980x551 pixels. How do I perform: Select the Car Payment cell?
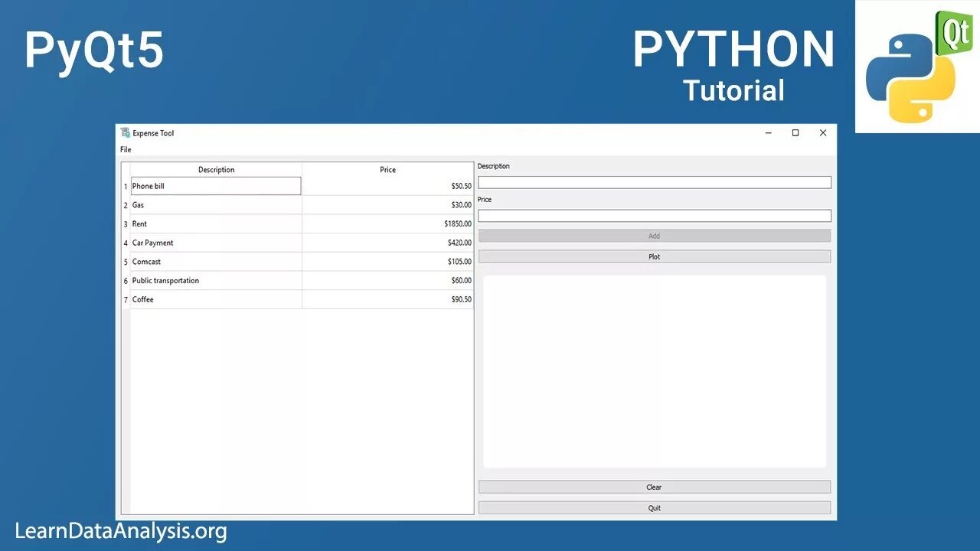point(217,243)
